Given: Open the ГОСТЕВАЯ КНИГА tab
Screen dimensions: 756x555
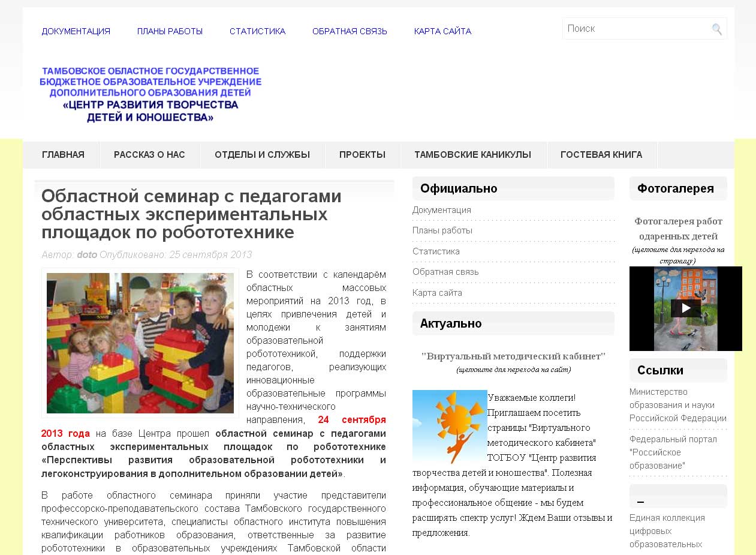Looking at the screenshot, I should coord(601,155).
